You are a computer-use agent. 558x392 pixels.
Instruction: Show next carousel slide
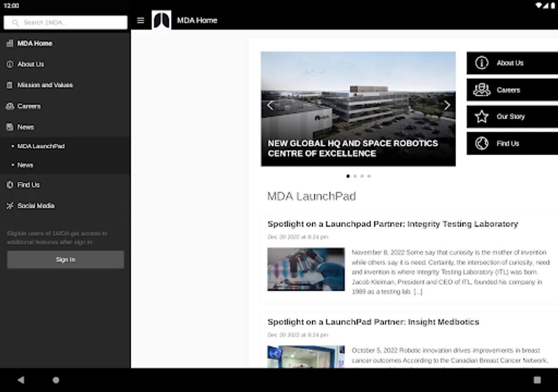pos(447,105)
